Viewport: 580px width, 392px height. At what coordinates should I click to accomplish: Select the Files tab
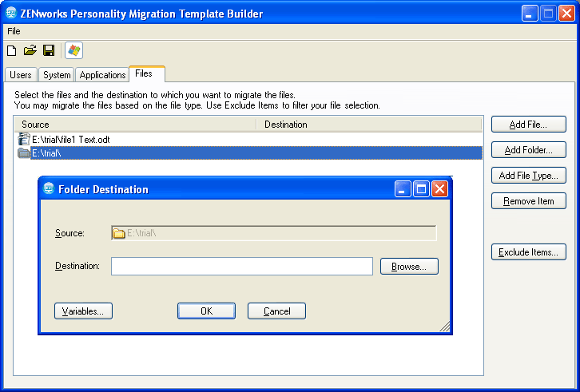(147, 73)
